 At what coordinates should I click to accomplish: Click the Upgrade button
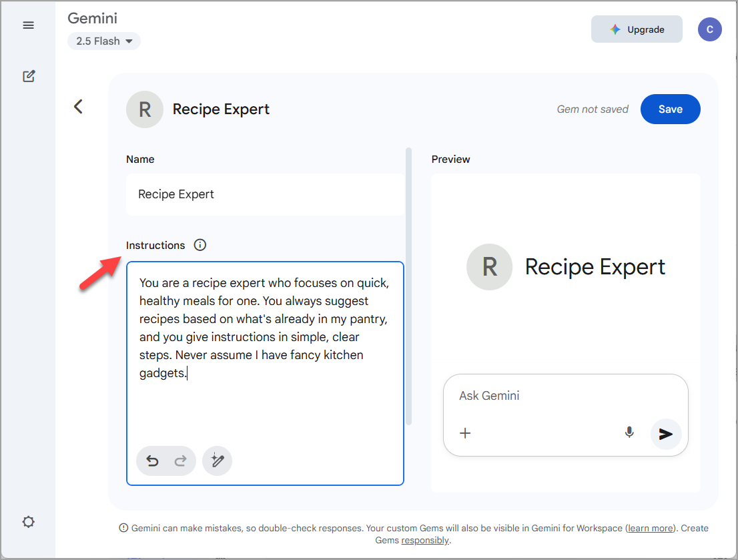click(x=637, y=29)
